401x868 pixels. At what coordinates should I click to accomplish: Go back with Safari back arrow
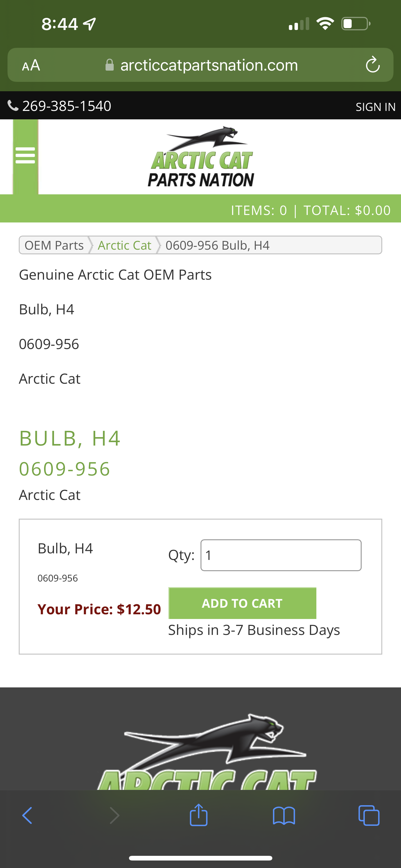pos(27,816)
